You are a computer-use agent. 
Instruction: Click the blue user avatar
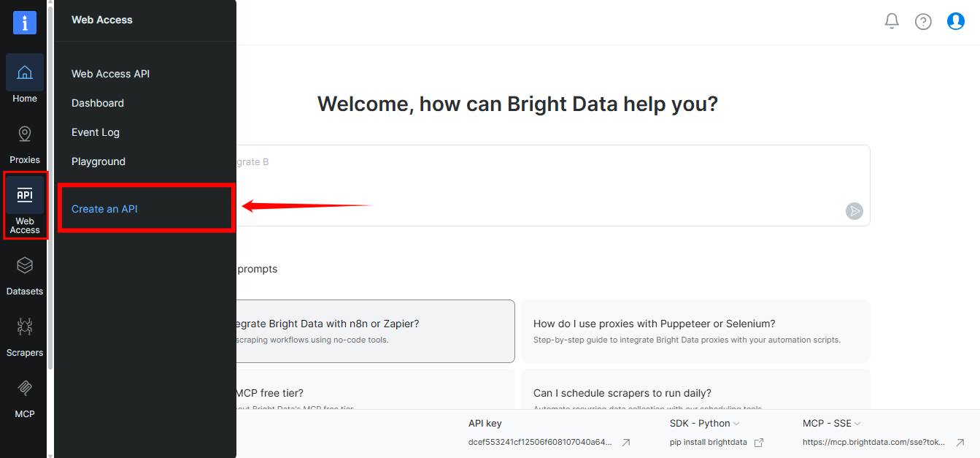pyautogui.click(x=956, y=21)
